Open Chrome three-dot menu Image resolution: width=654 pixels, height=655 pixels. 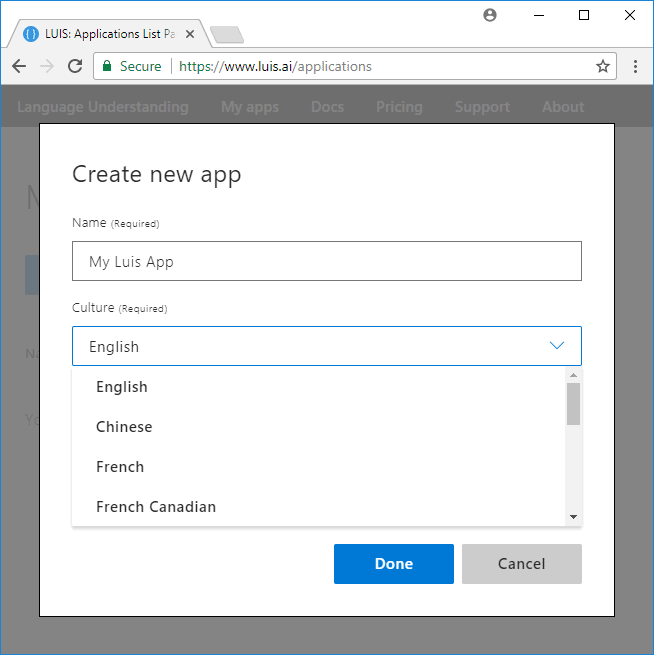click(x=635, y=66)
